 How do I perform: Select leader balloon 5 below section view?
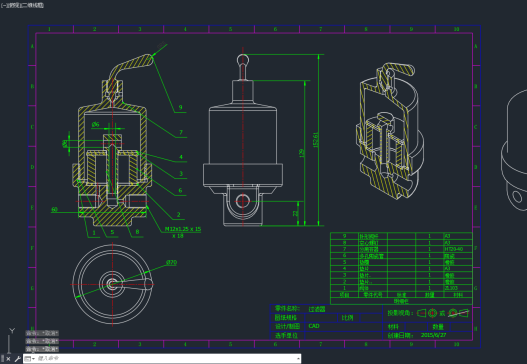[112, 232]
